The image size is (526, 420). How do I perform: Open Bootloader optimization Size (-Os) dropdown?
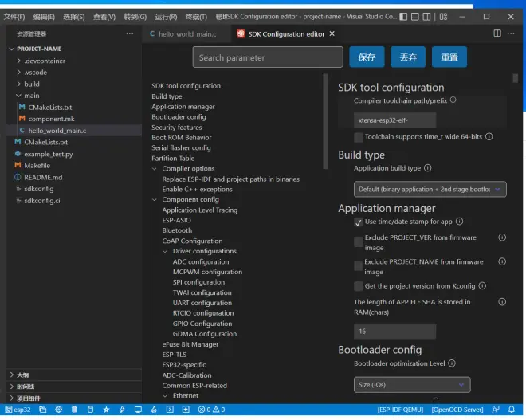(x=412, y=385)
